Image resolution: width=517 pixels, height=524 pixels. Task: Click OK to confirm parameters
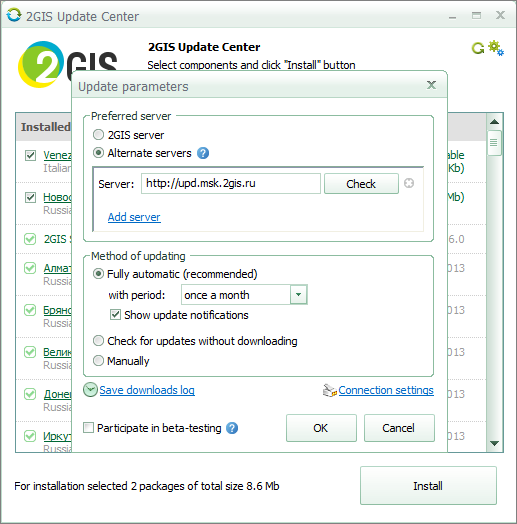[x=321, y=428]
